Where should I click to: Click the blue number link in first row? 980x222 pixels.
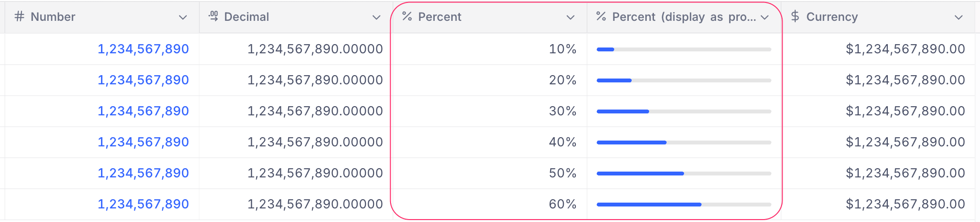pyautogui.click(x=143, y=49)
